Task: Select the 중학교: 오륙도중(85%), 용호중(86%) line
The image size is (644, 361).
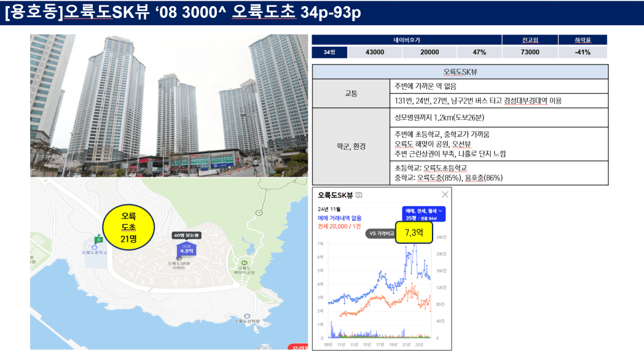Action: pyautogui.click(x=449, y=177)
